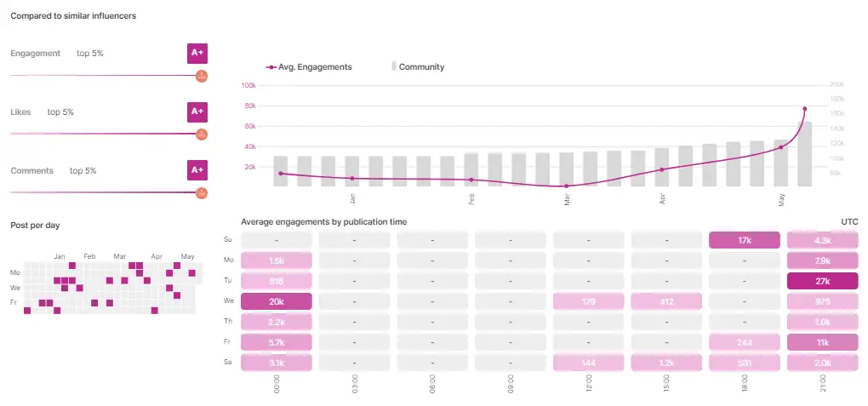
Task: Click the A+ badge next to Comments
Action: (x=197, y=170)
